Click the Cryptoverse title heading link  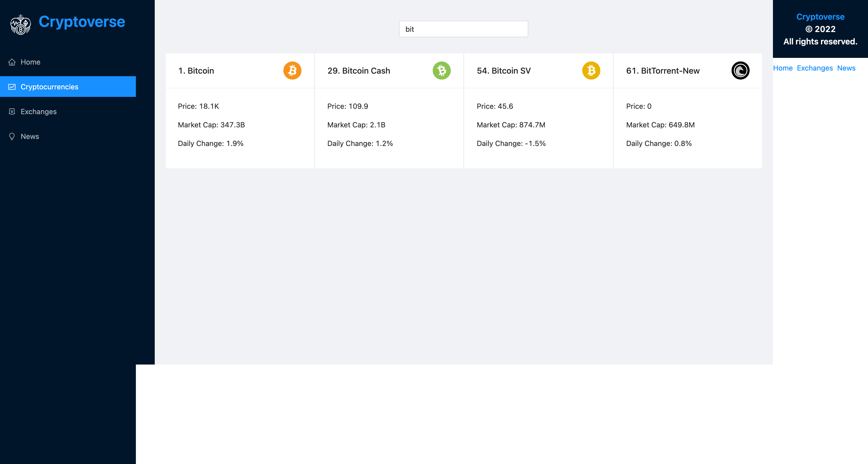click(82, 22)
